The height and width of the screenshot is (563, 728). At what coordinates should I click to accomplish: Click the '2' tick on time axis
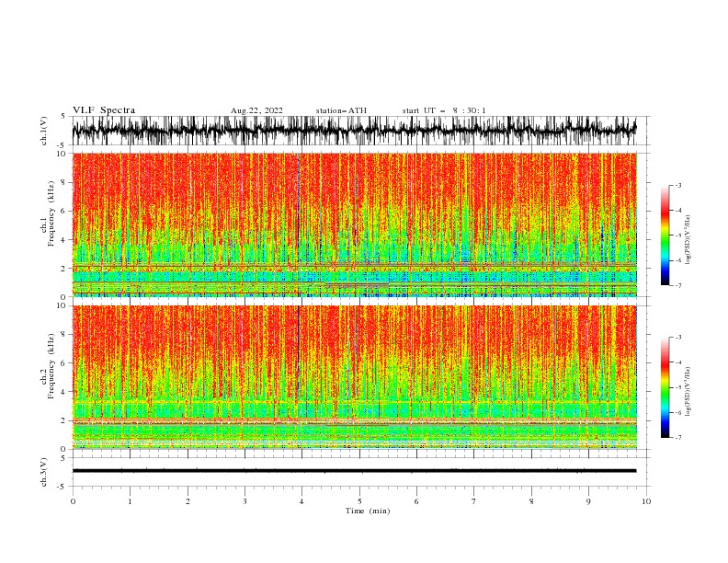click(x=188, y=501)
